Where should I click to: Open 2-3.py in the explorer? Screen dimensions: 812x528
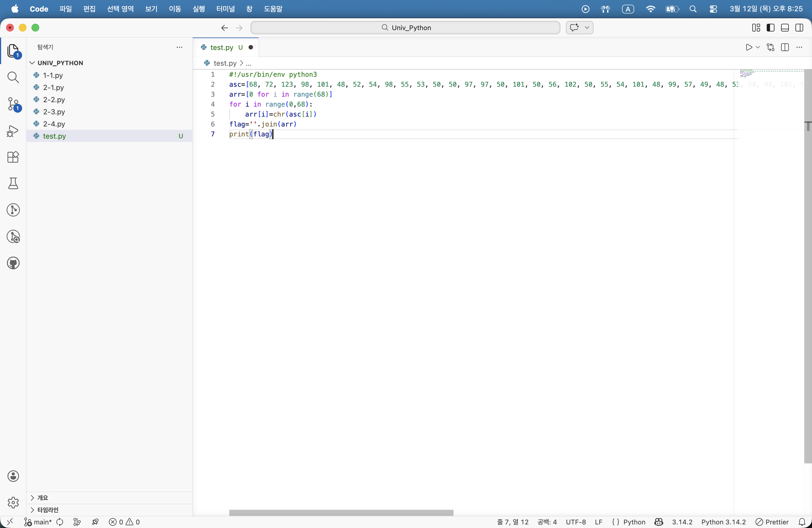(54, 112)
